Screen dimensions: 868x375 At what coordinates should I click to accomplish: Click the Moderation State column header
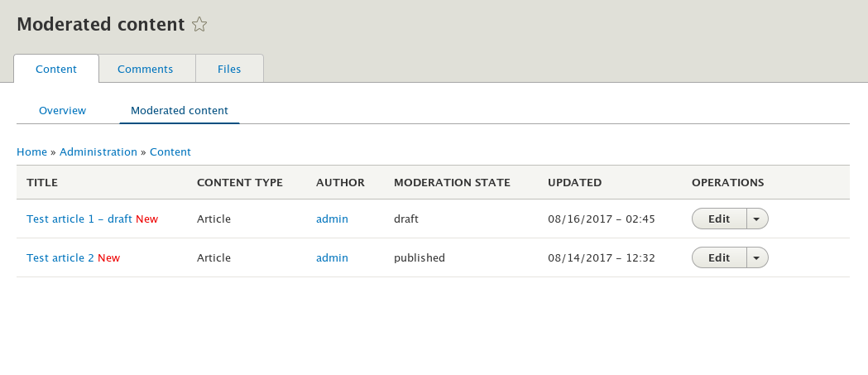click(452, 182)
